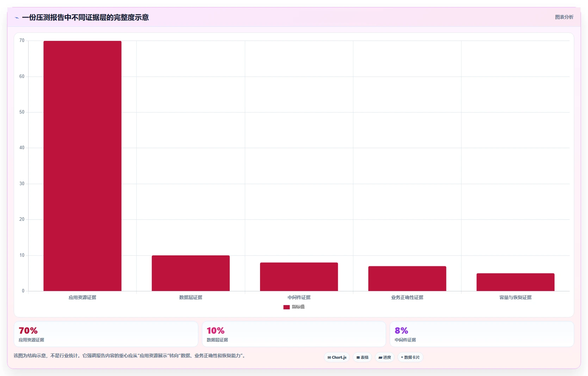Click the y-axis value 0

(23, 291)
